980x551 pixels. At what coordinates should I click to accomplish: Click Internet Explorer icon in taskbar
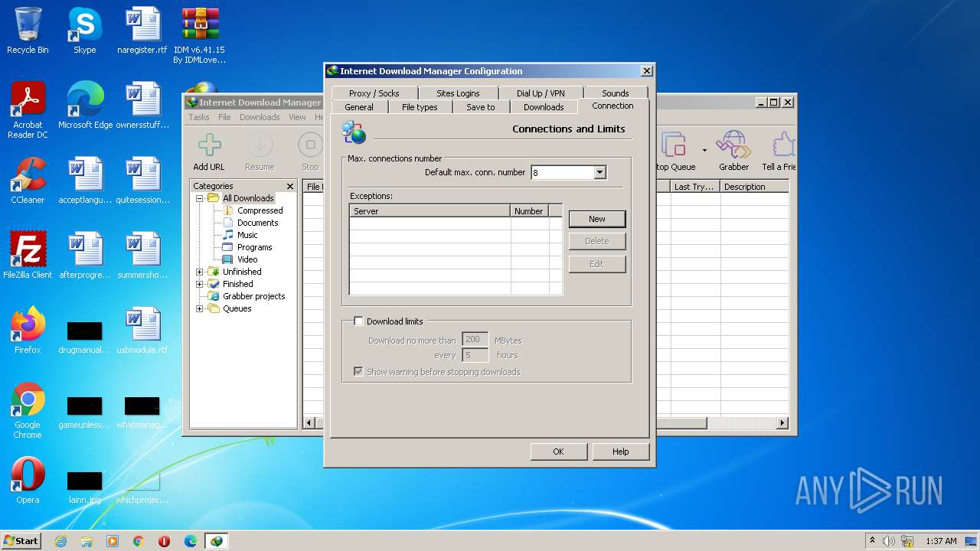coord(61,541)
